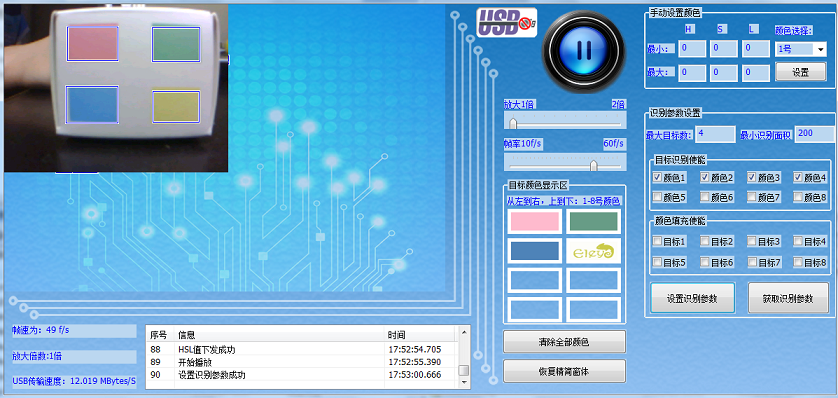
Task: Enable fill for 目标1
Action: pos(657,241)
